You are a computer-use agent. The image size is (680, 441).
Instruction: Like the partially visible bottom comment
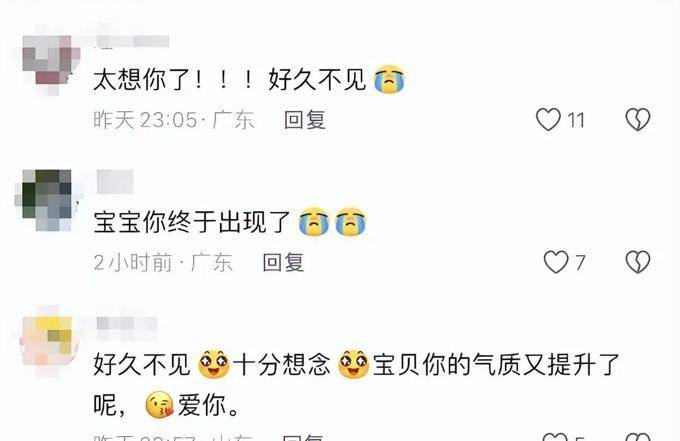point(555,437)
